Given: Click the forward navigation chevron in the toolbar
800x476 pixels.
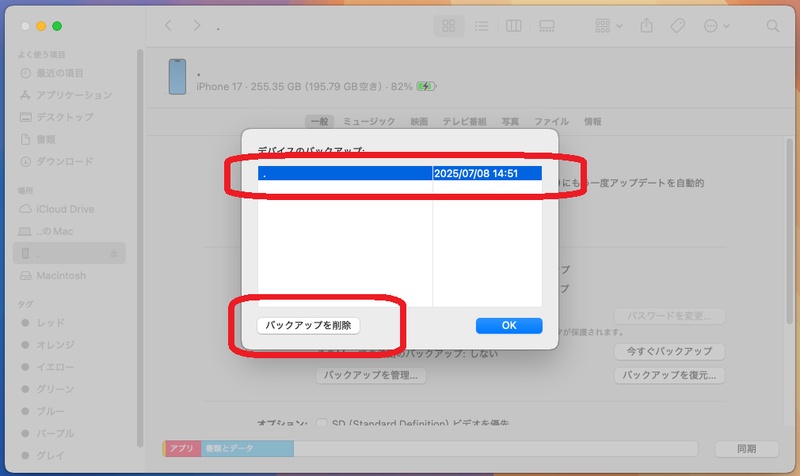Looking at the screenshot, I should tap(196, 26).
